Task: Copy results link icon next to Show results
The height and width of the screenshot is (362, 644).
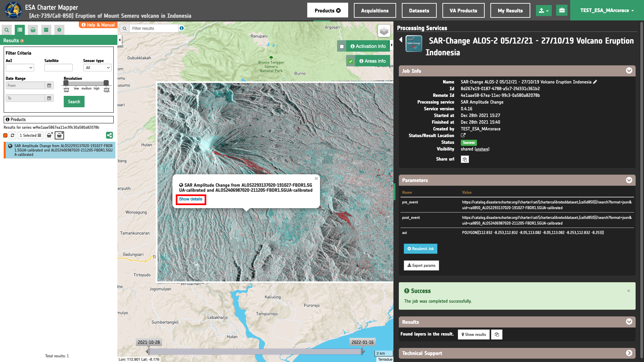Action: point(497,335)
